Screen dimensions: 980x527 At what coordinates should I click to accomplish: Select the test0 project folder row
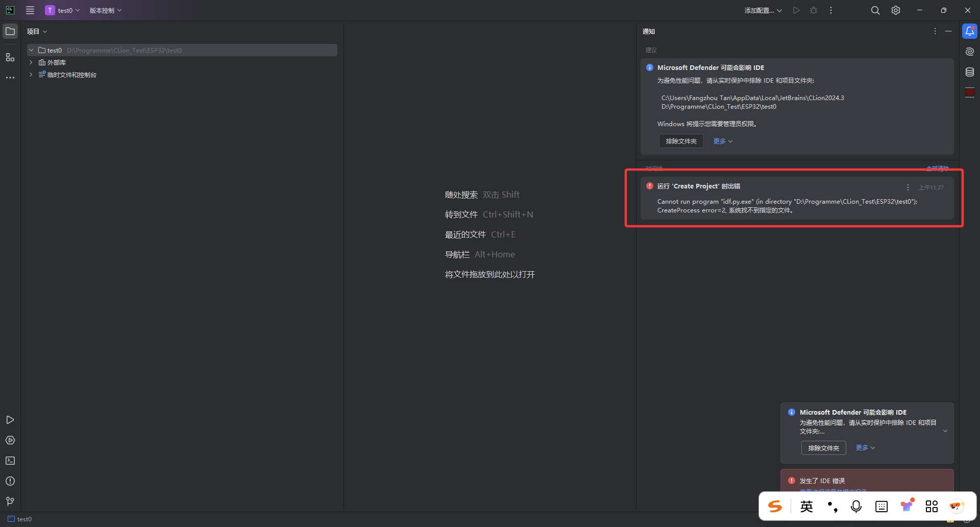pyautogui.click(x=182, y=50)
